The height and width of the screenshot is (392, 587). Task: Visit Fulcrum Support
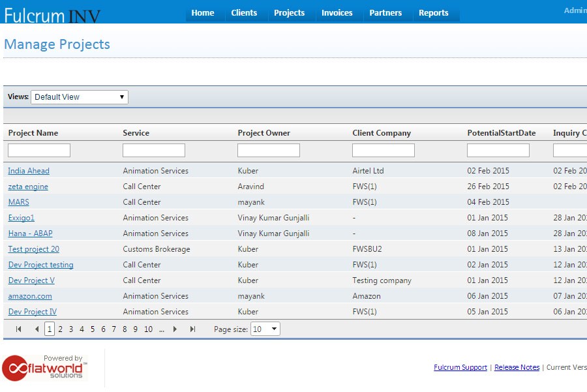460,367
